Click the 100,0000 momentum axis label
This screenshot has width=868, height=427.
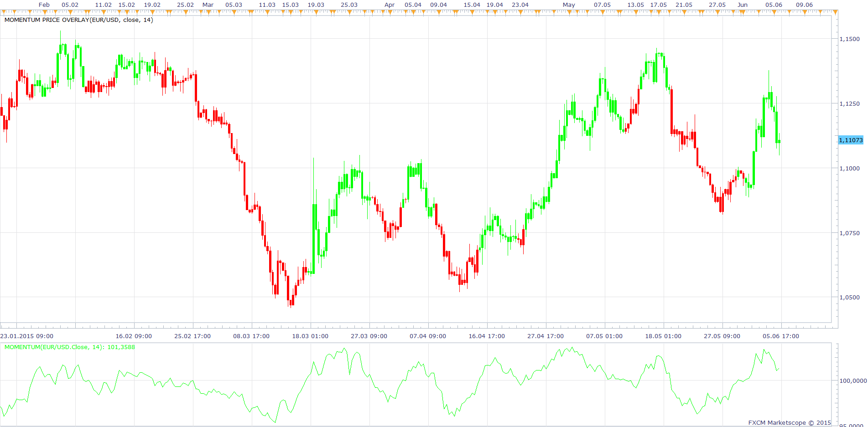[x=853, y=381]
